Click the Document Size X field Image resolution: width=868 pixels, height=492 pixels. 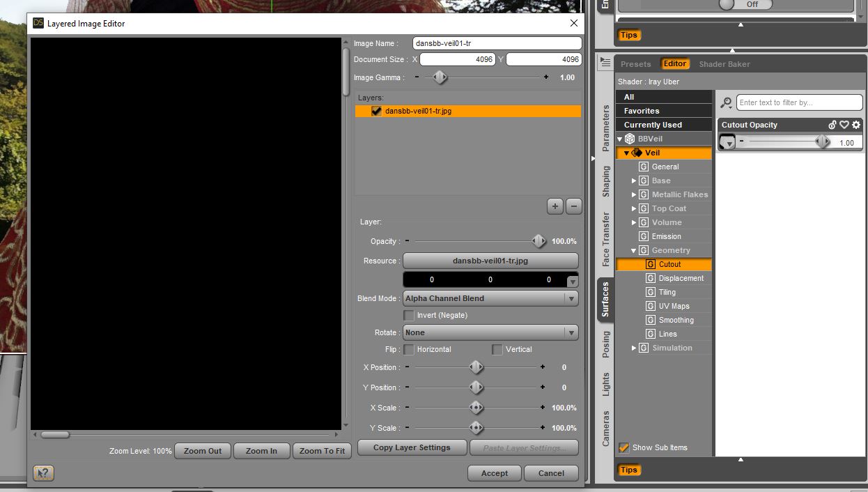point(458,59)
